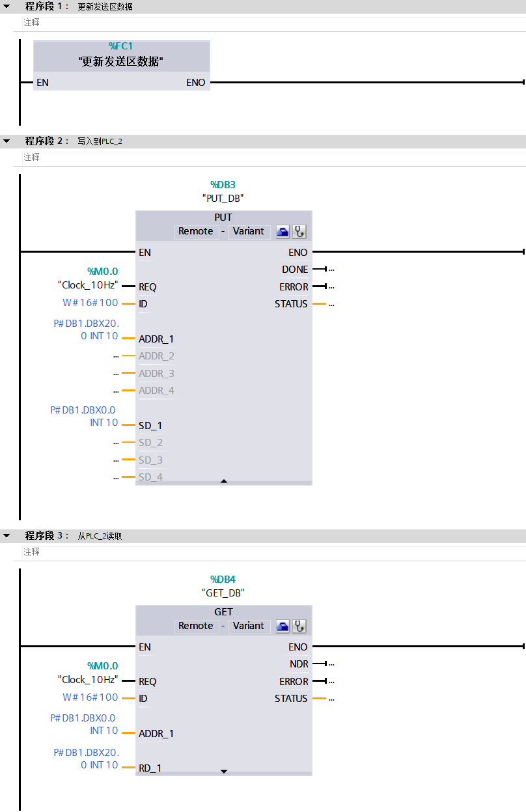526x812 pixels.
Task: Select the %FC1 更新发送区数据 block
Action: tap(122, 65)
